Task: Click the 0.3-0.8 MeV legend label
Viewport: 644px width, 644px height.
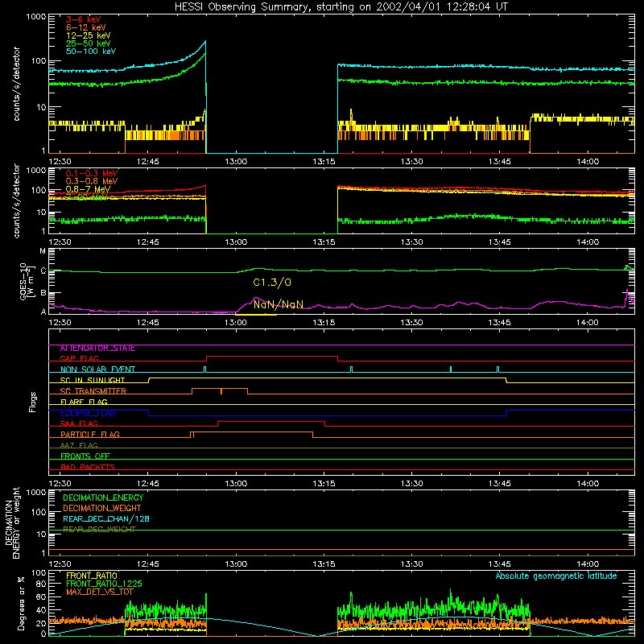Action: (92, 181)
